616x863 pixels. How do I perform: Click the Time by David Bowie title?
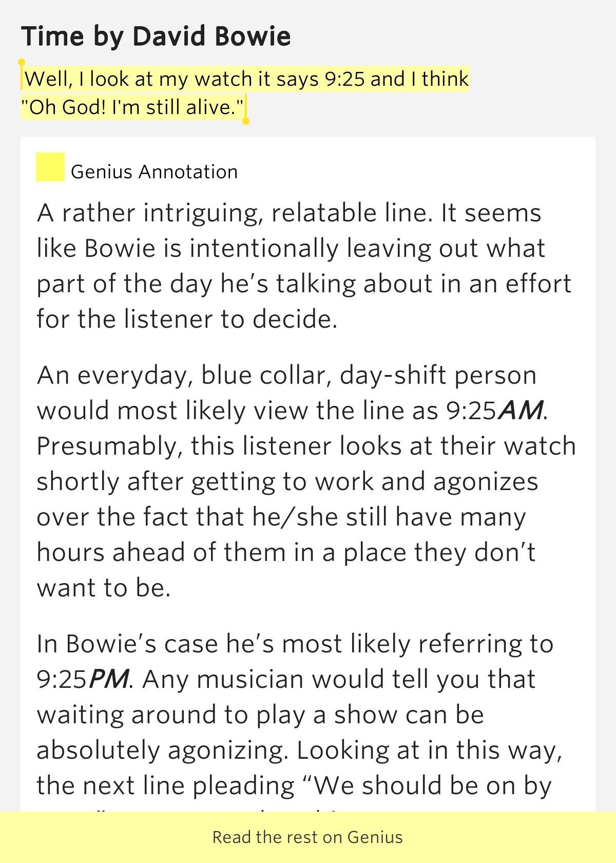(x=156, y=36)
